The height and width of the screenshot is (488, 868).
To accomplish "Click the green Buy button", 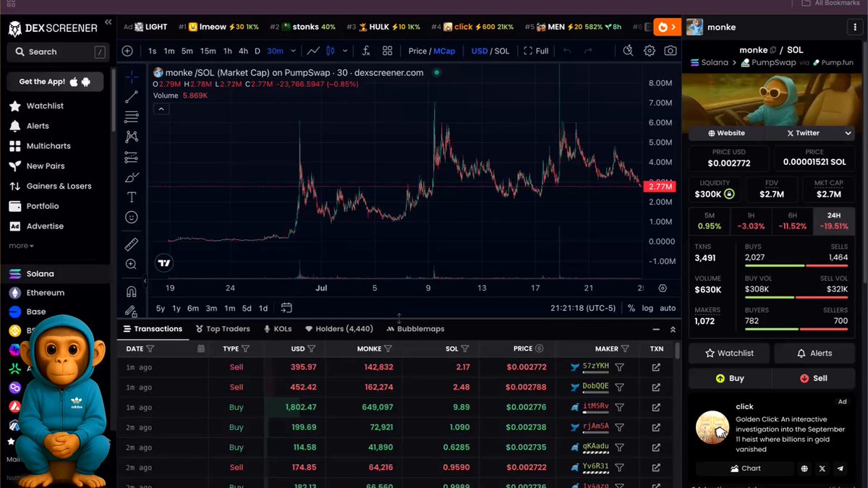I will [x=730, y=378].
